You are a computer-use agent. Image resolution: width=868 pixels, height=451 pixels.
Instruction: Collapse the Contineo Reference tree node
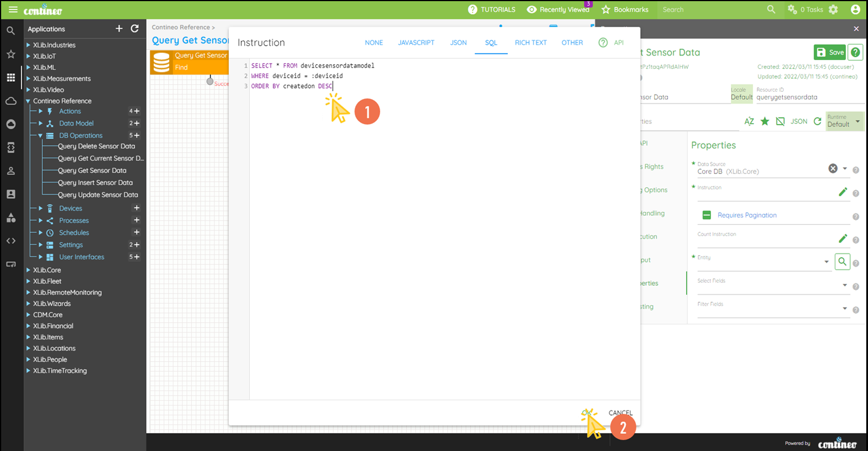[x=28, y=101]
